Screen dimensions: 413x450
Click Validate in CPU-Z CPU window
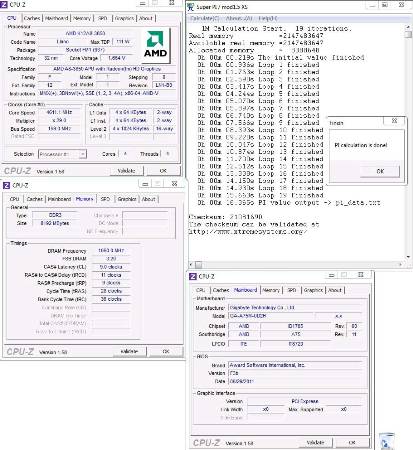127,171
